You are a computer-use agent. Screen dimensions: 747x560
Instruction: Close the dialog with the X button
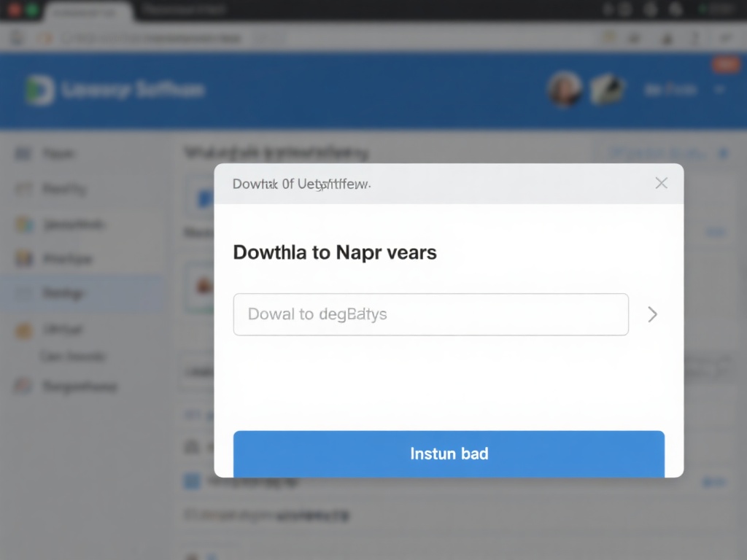pos(661,183)
